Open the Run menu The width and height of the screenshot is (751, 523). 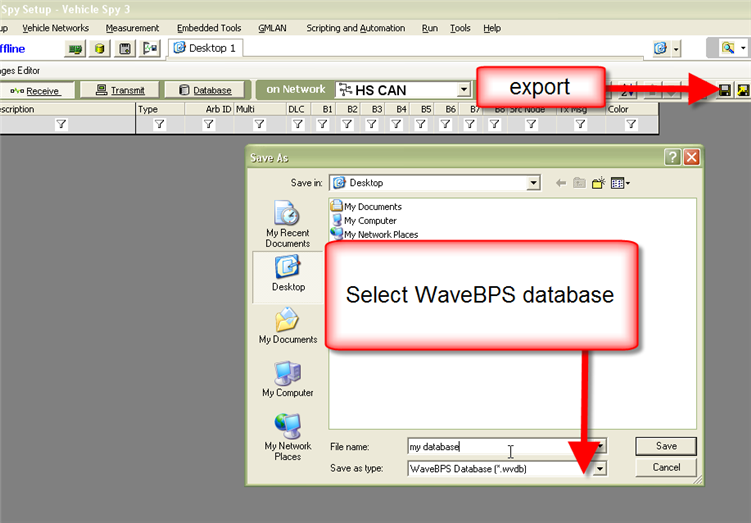(430, 28)
